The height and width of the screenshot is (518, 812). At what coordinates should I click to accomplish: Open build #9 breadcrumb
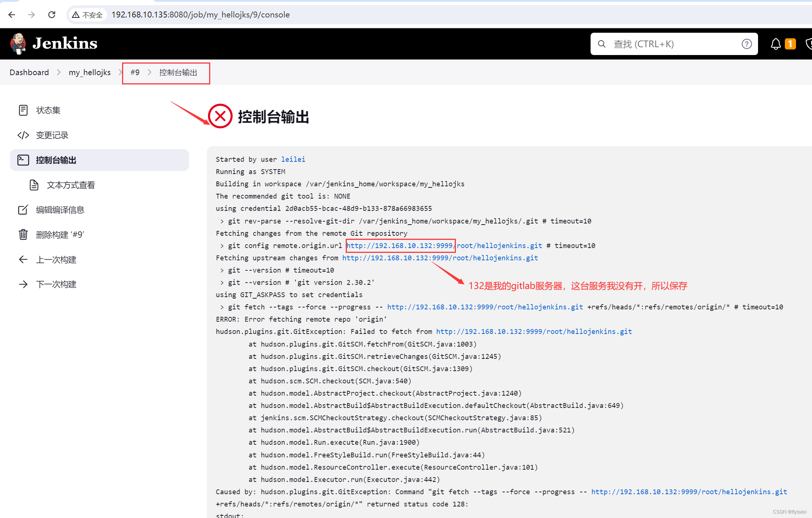[x=135, y=73]
